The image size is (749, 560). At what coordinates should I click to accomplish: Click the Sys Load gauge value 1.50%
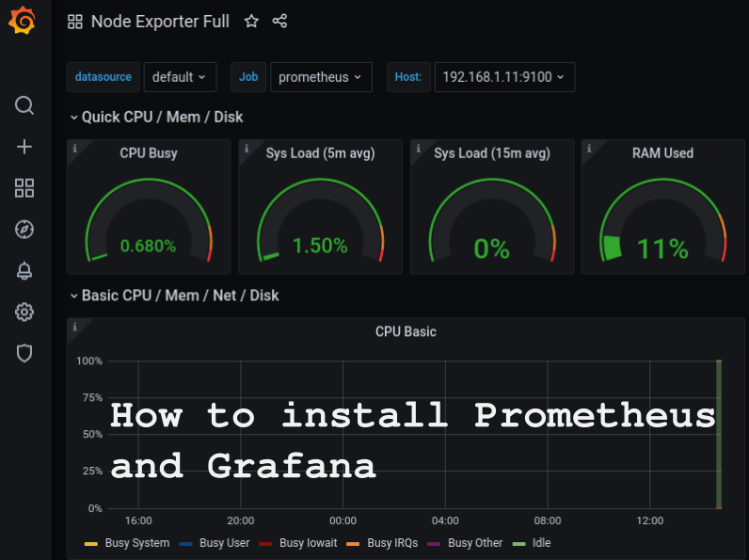320,246
